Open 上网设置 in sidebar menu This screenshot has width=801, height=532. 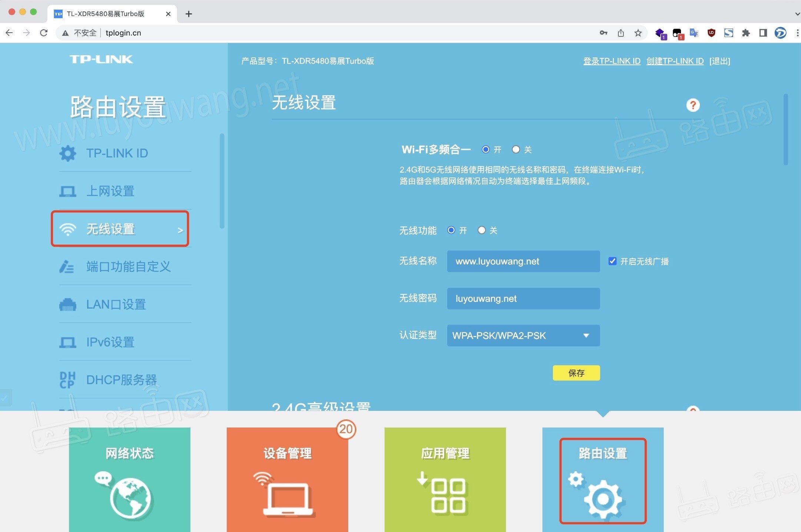(110, 191)
